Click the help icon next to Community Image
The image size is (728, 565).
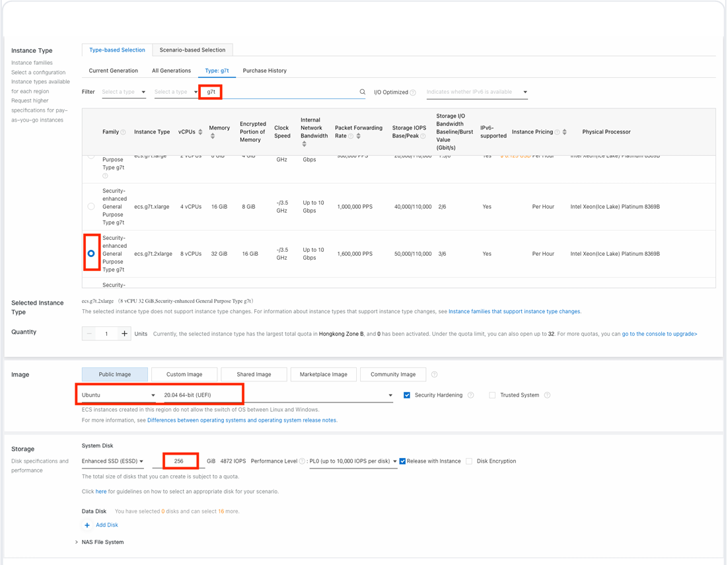click(x=435, y=374)
